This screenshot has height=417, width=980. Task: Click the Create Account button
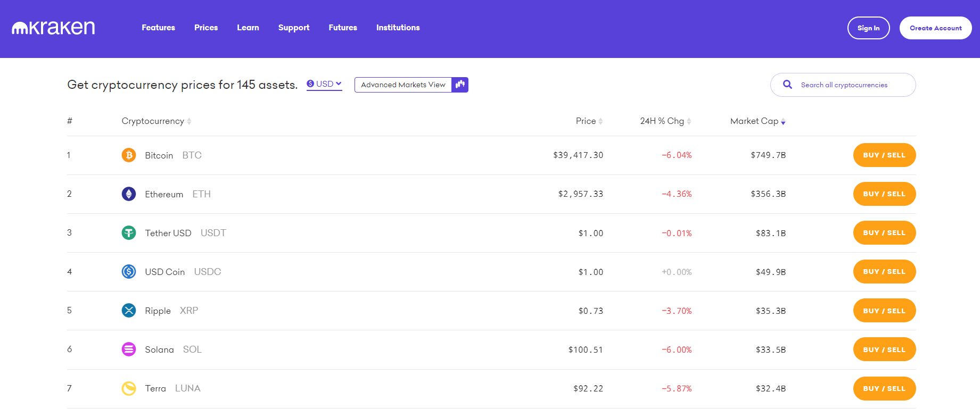point(935,28)
